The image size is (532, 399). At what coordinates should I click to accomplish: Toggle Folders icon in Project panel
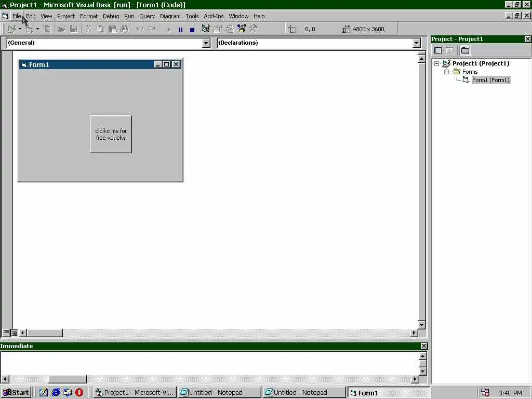[x=465, y=50]
